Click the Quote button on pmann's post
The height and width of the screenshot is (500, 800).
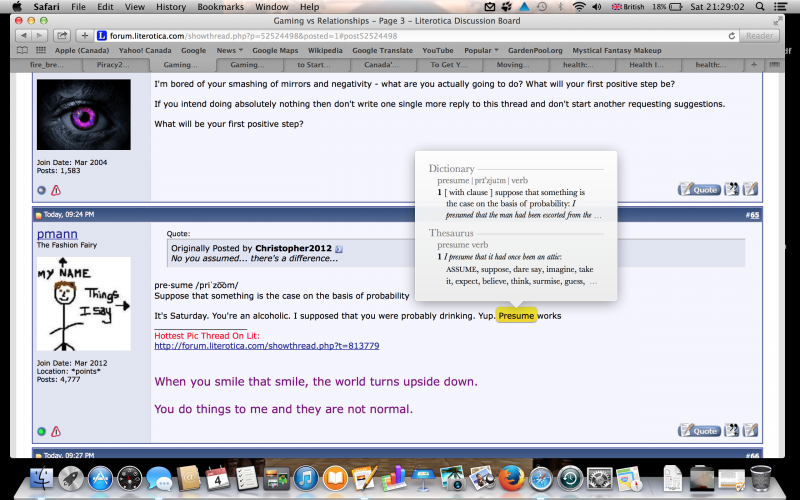tap(699, 431)
